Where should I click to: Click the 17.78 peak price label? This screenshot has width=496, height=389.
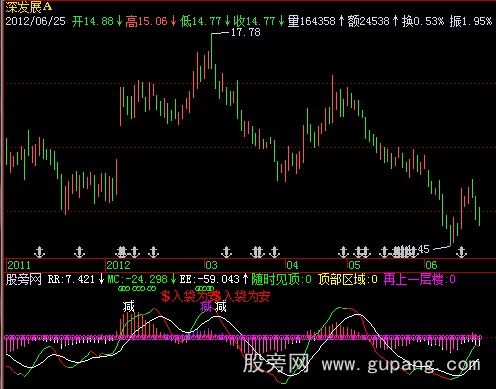(x=245, y=32)
